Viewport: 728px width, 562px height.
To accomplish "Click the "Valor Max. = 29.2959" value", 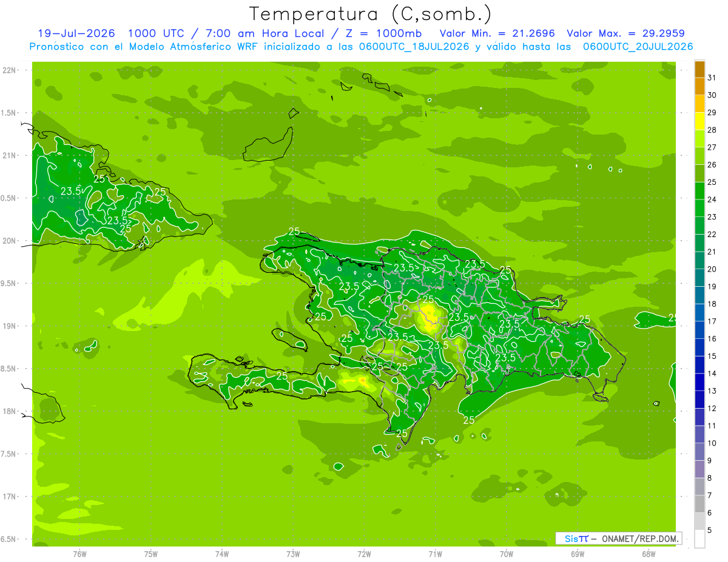I will pyautogui.click(x=625, y=33).
